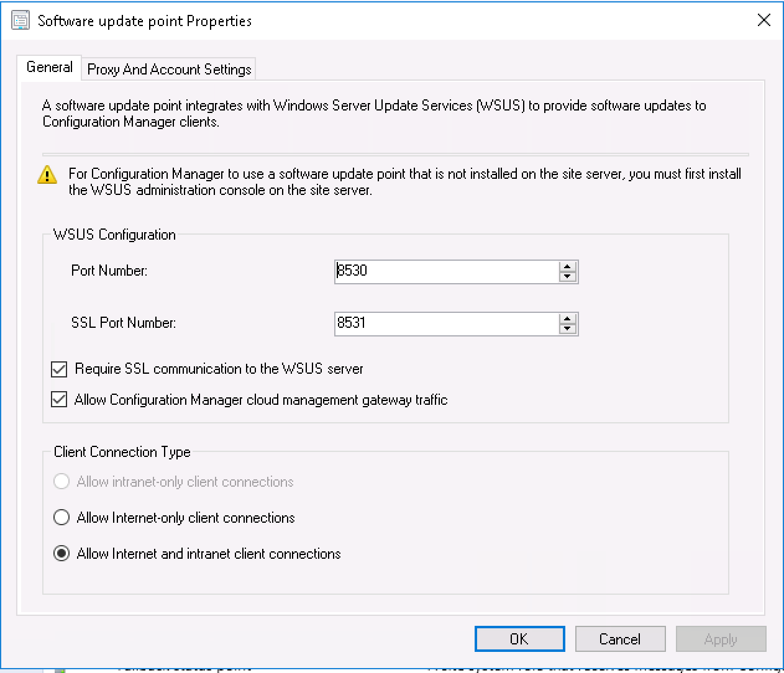Decrease SSL Port Number with down arrow
784x673 pixels.
pos(567,329)
